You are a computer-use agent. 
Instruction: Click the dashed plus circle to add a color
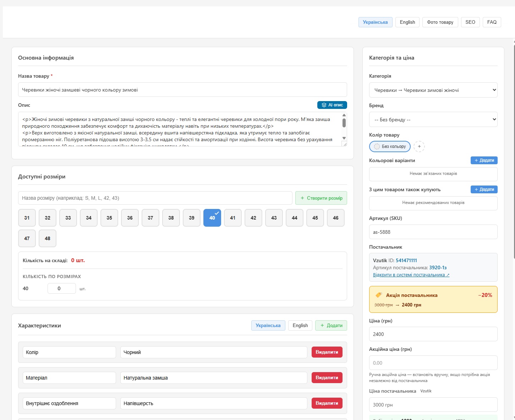point(419,147)
